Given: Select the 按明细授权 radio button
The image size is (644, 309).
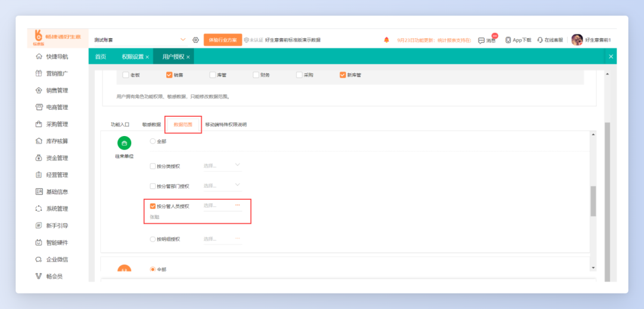Looking at the screenshot, I should (153, 239).
